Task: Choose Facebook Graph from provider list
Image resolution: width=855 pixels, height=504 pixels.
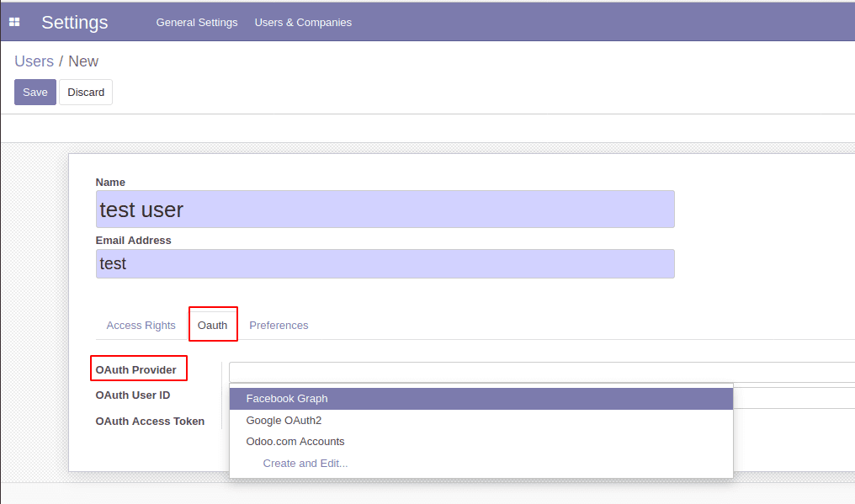Action: click(x=481, y=399)
